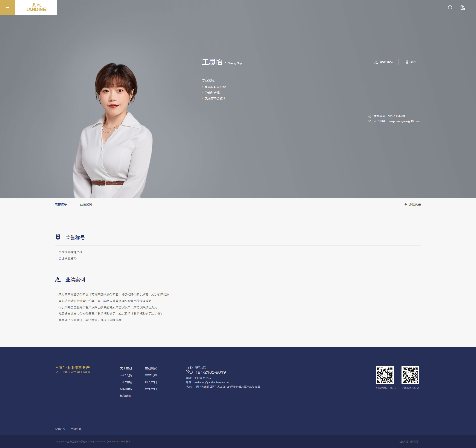Click the phone icon beside 联系电话
The image size is (476, 448).
pyautogui.click(x=369, y=116)
